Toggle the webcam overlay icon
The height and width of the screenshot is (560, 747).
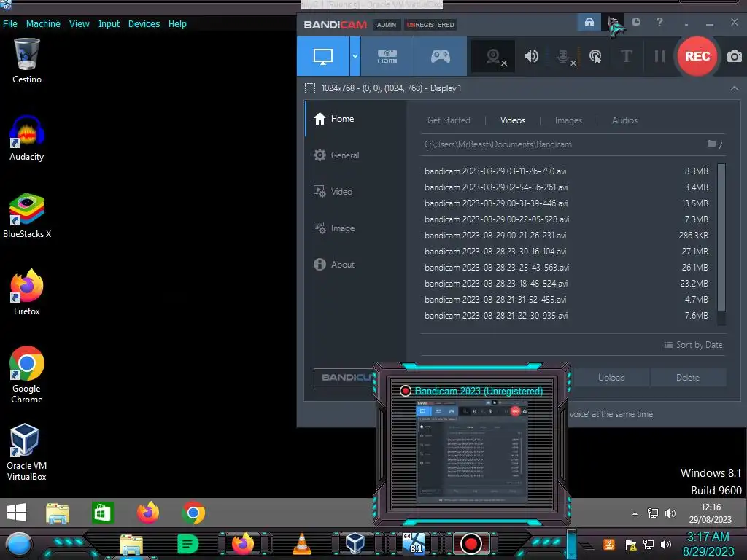(x=494, y=57)
